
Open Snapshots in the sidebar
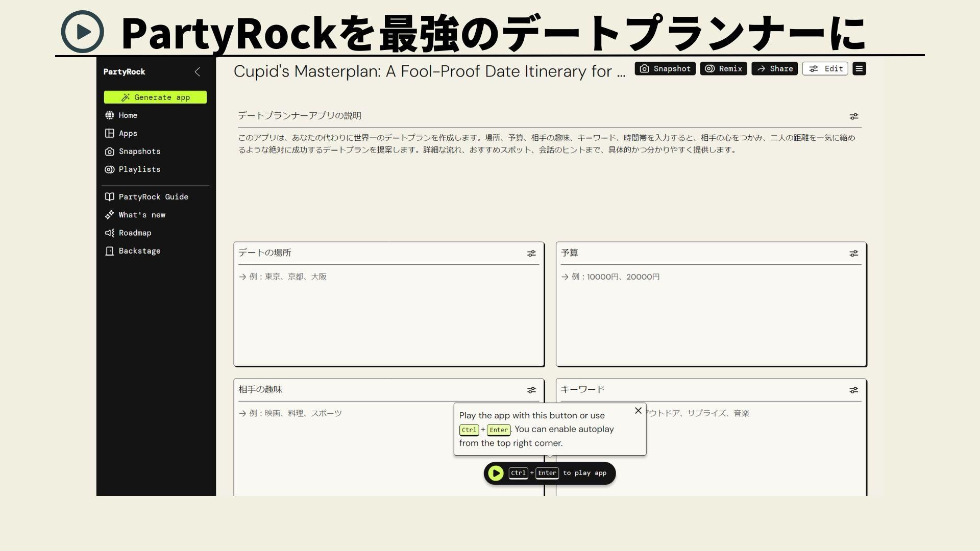coord(139,152)
